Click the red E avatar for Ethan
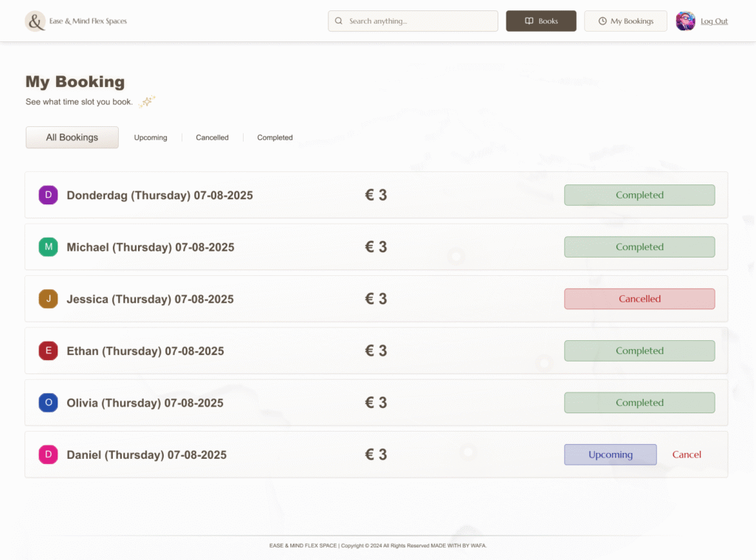Image resolution: width=756 pixels, height=560 pixels. click(x=49, y=351)
